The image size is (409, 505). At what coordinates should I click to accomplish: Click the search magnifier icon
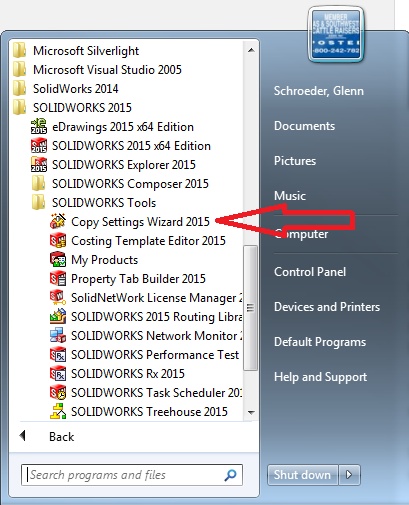(x=230, y=475)
